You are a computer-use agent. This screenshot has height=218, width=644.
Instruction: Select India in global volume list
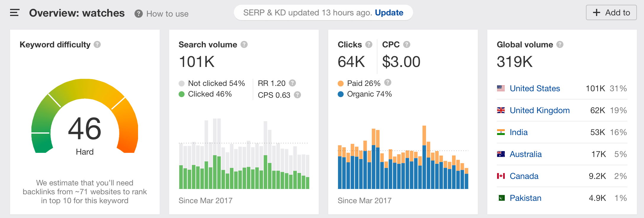tap(518, 132)
